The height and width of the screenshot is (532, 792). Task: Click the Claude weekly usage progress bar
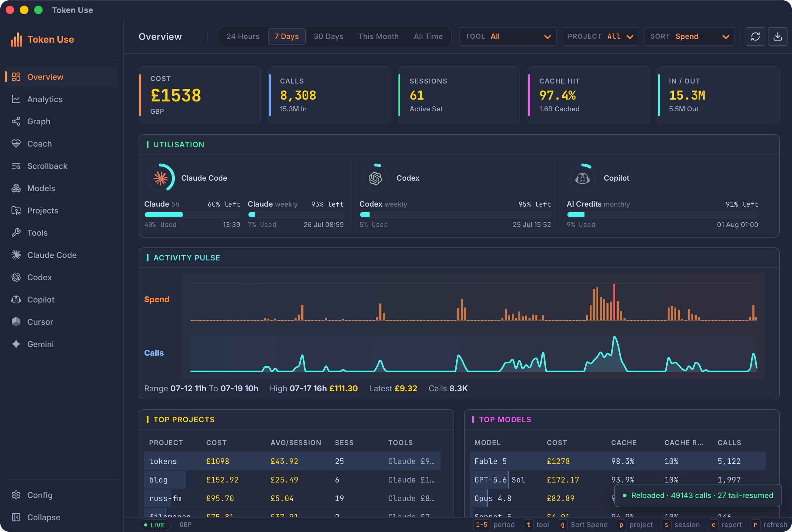295,214
